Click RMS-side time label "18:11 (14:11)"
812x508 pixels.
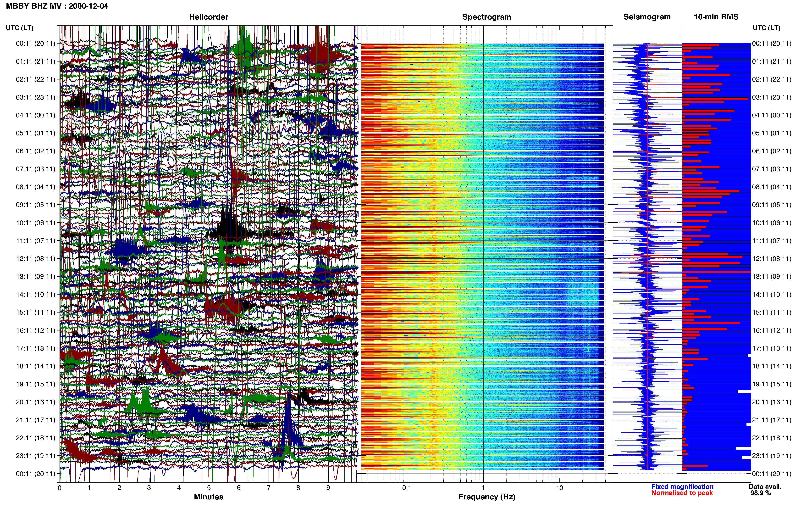click(x=772, y=366)
